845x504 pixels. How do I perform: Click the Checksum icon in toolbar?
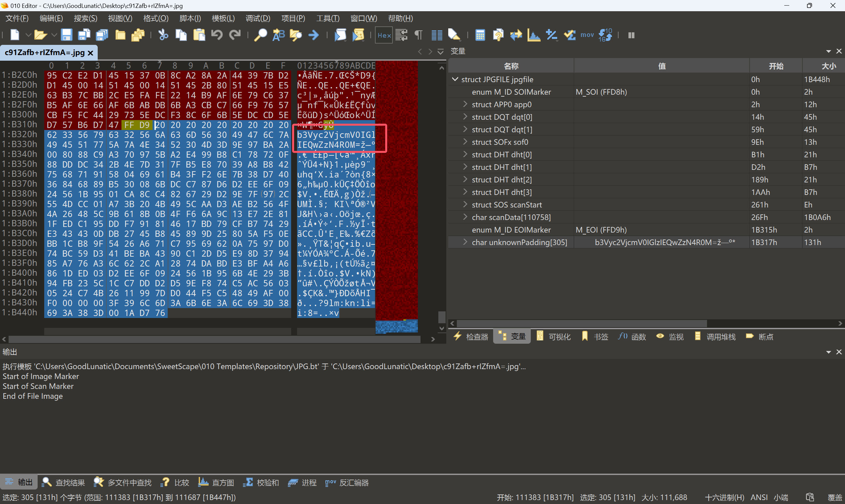[x=570, y=35]
